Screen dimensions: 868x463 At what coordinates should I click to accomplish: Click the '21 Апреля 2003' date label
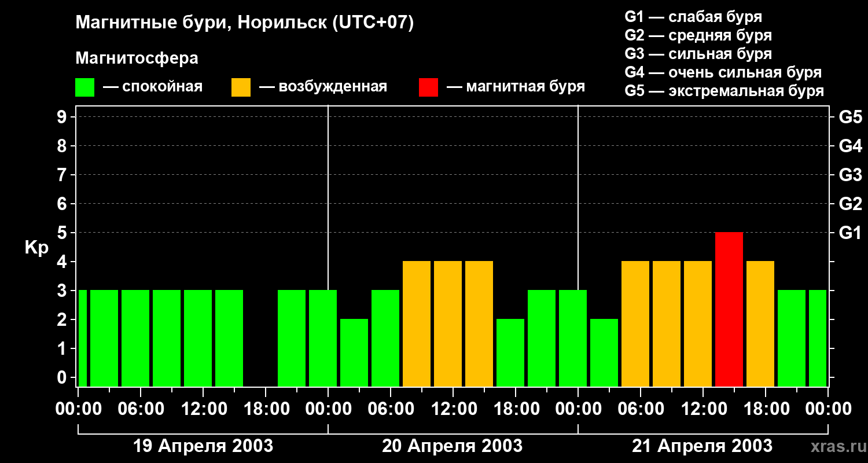coord(702,446)
